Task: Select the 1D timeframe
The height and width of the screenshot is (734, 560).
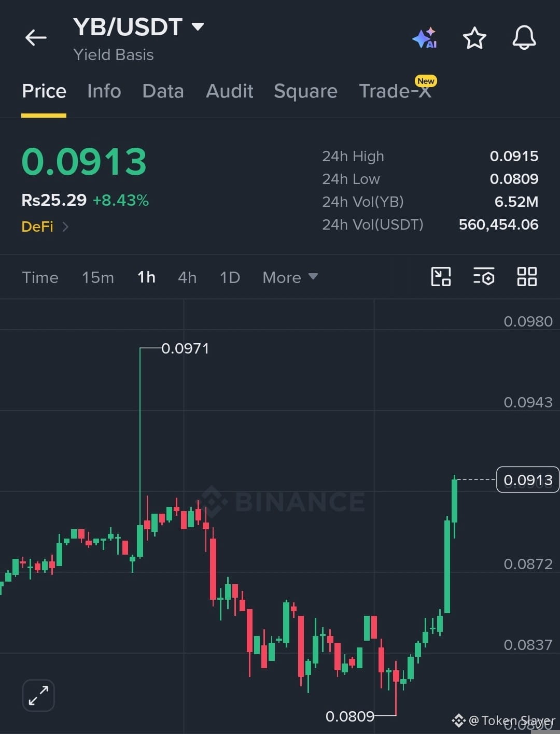Action: coord(230,277)
